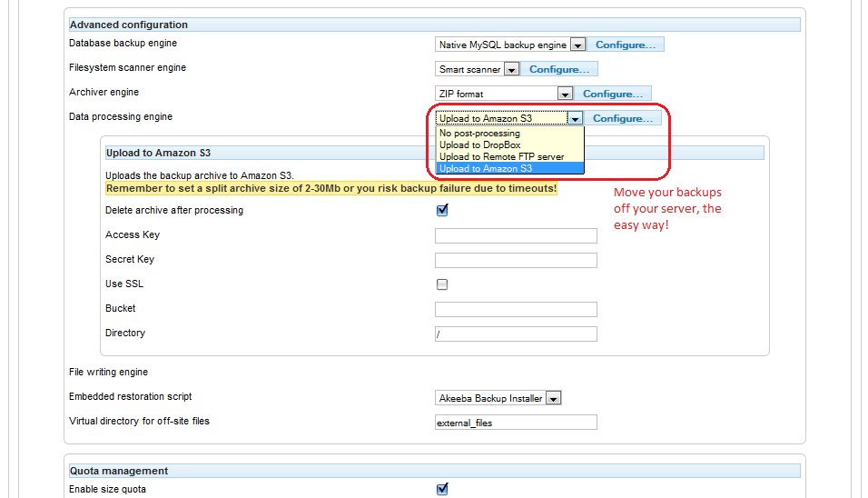868x498 pixels.
Task: Click the File writing engine label
Action: pos(109,372)
